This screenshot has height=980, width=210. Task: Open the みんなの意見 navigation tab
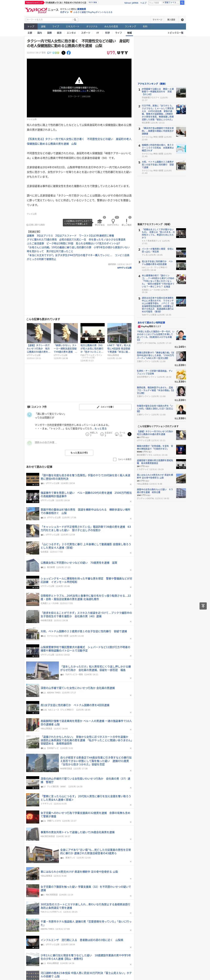pos(111,27)
